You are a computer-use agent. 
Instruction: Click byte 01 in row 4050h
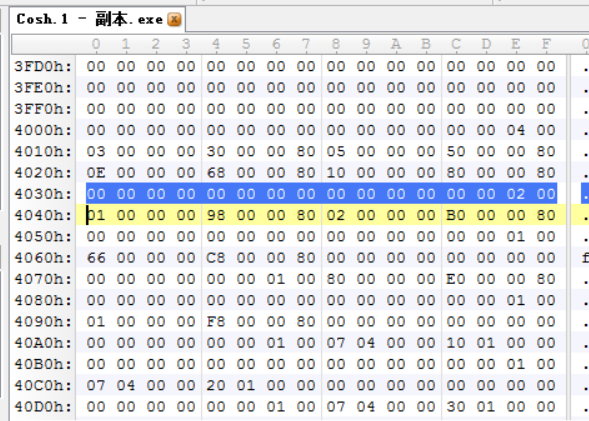click(516, 237)
